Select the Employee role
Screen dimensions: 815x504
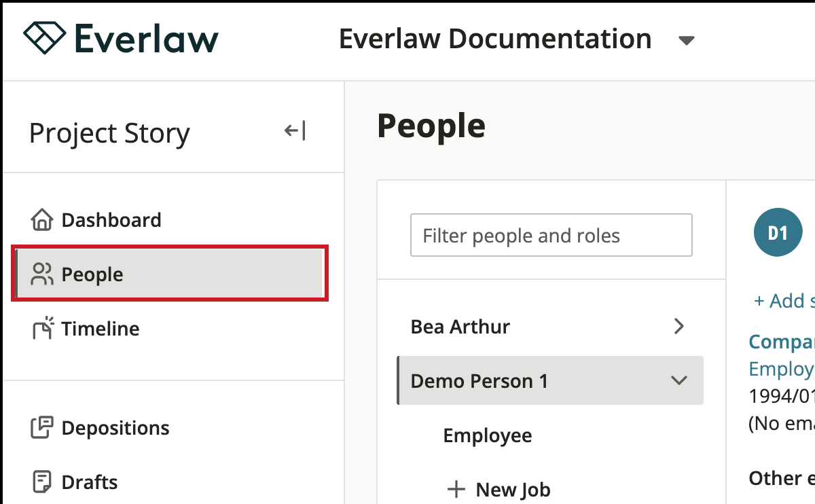tap(488, 435)
